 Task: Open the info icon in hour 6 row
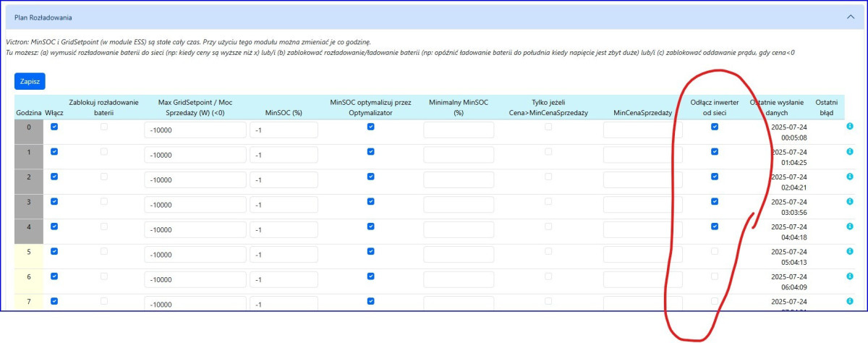click(850, 276)
